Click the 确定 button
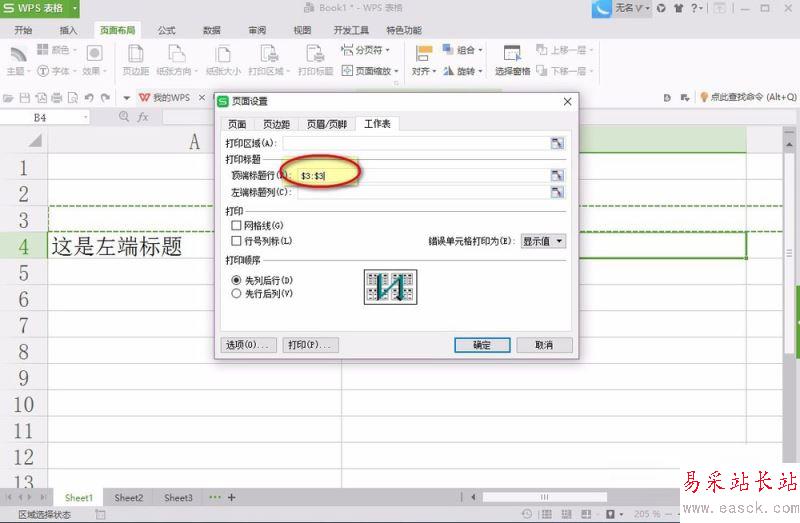800x523 pixels. pyautogui.click(x=482, y=345)
